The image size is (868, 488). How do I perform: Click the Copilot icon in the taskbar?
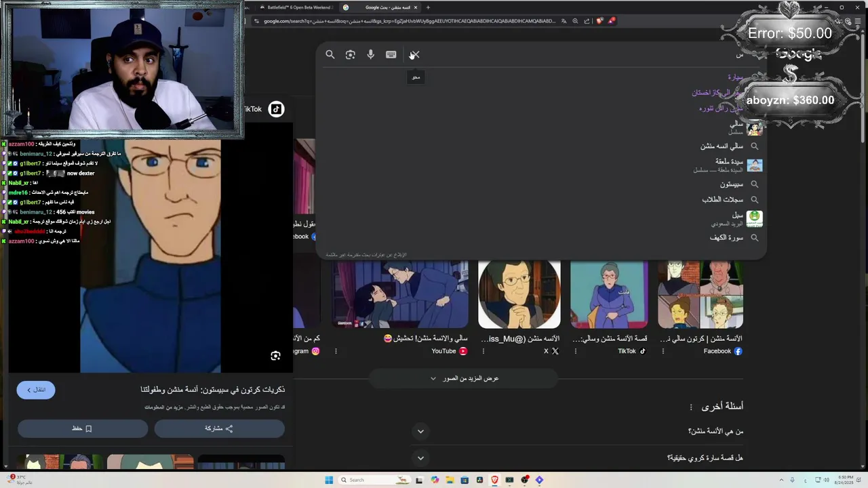click(435, 480)
